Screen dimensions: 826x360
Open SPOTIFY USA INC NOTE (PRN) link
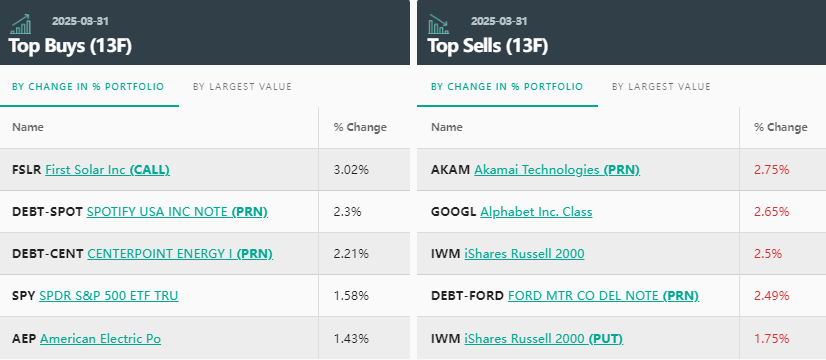point(178,212)
